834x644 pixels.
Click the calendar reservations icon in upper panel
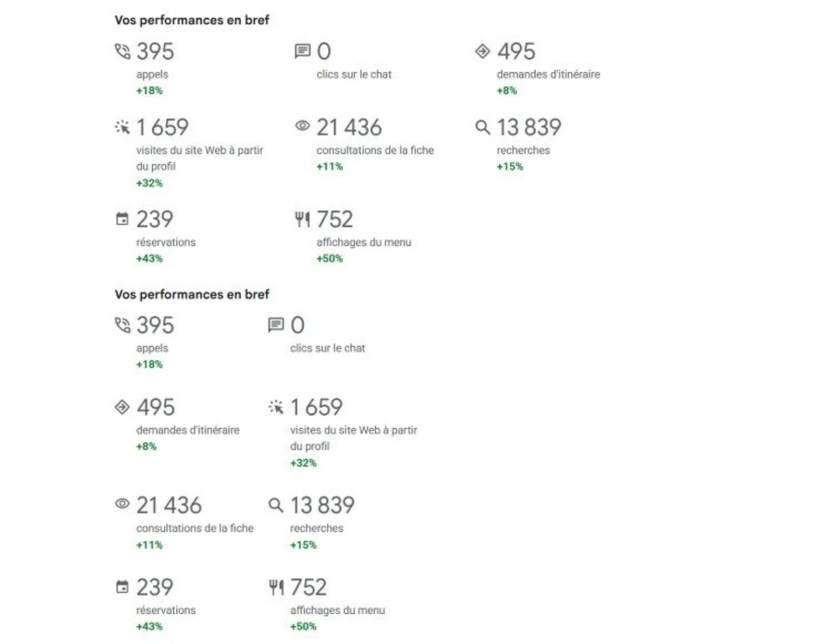tap(122, 219)
